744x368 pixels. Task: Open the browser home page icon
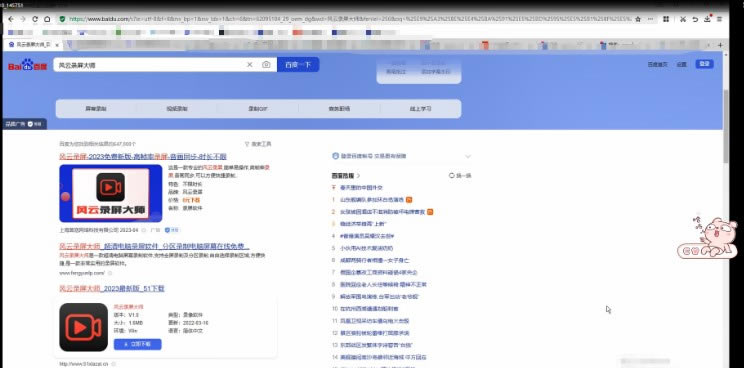[47, 19]
